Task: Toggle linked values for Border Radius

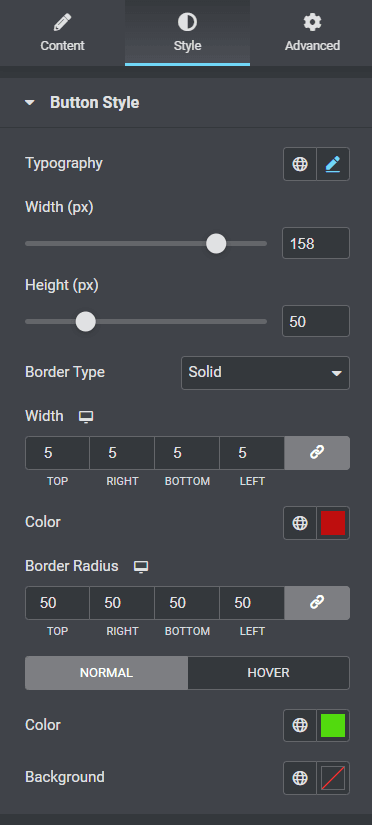Action: click(317, 602)
